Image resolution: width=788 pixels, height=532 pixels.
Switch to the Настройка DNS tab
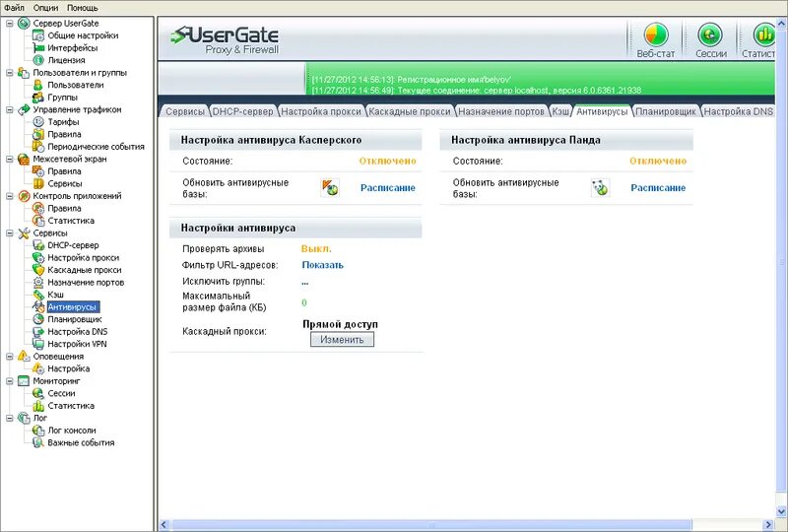pyautogui.click(x=738, y=111)
